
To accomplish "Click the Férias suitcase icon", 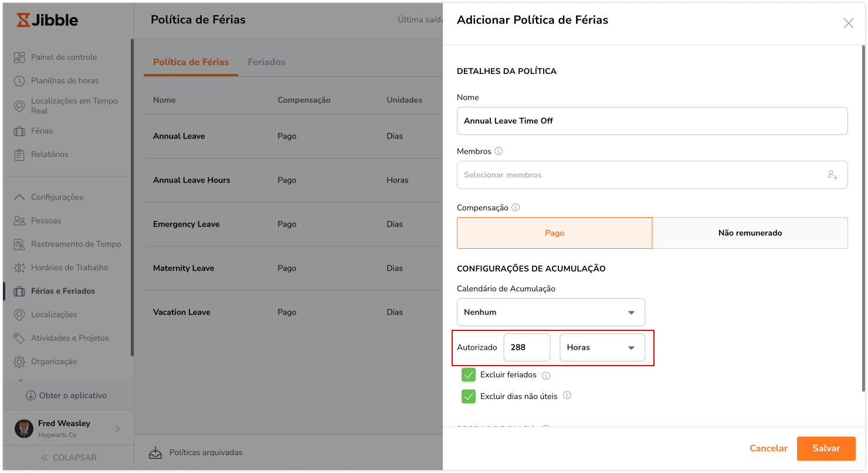I will 19,131.
